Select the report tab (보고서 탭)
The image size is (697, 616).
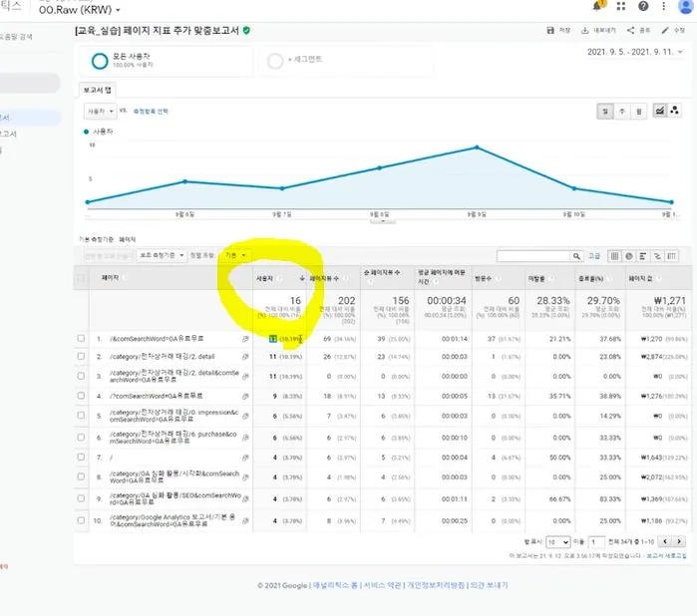98,91
